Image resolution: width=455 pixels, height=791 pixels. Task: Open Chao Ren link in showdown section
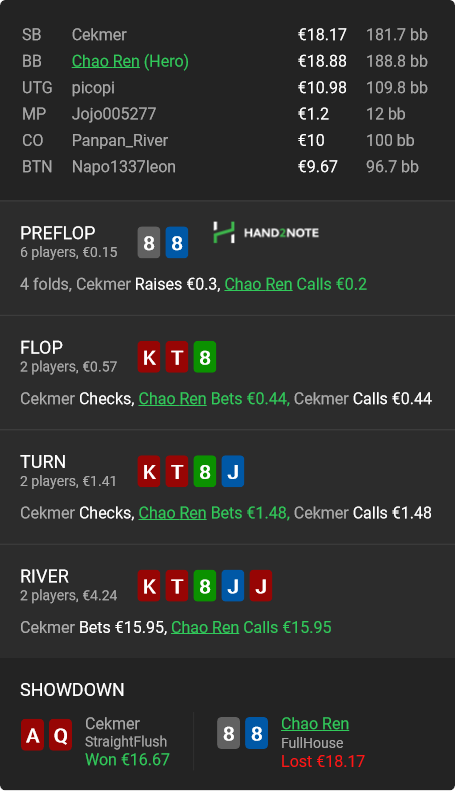pyautogui.click(x=315, y=723)
